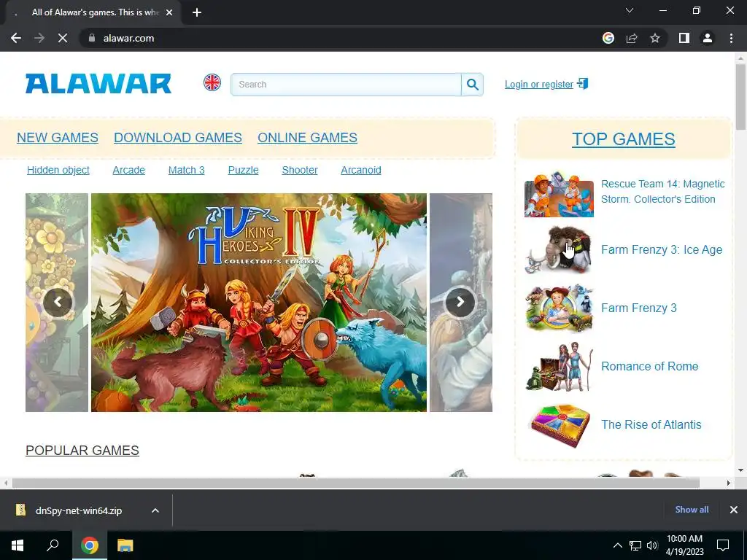Screen dimensions: 747x560
Task: Click Login or register link
Action: click(x=539, y=85)
